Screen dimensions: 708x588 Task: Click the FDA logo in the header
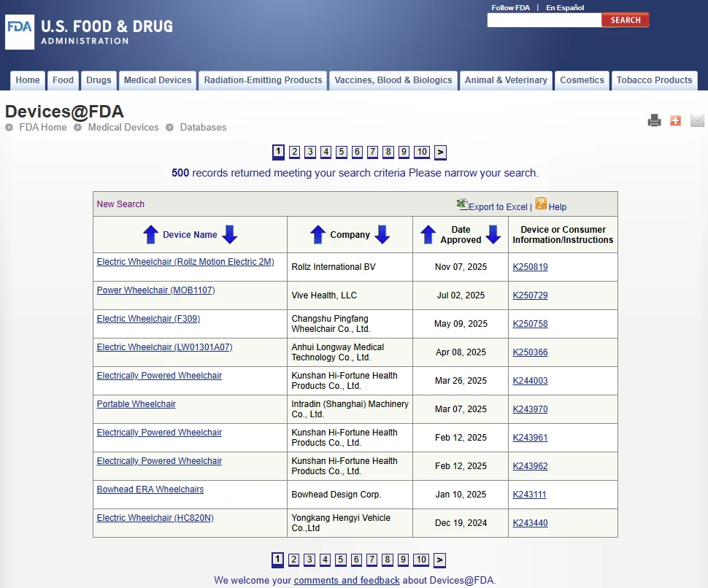pos(20,31)
